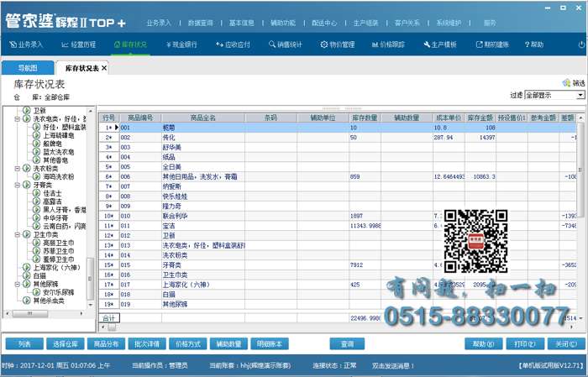Select the 苏菲卫生巾 tree item
588x377 pixels.
pyautogui.click(x=59, y=251)
